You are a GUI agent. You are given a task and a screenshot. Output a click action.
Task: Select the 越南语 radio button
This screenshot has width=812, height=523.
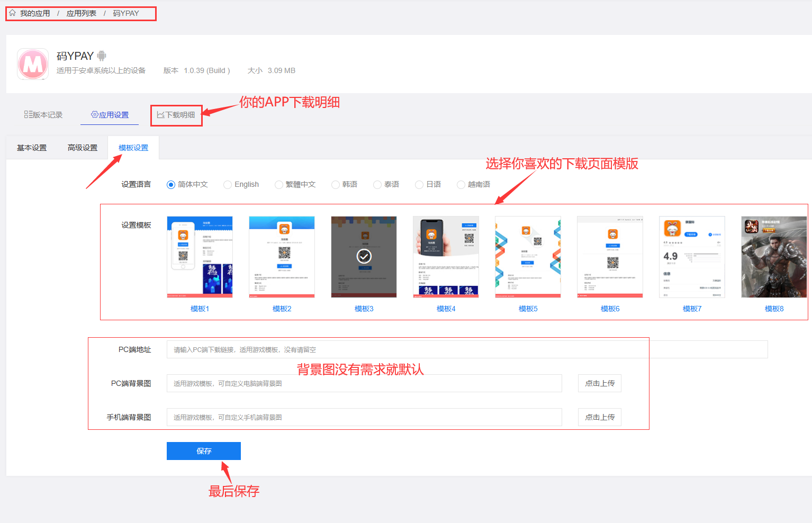point(461,185)
